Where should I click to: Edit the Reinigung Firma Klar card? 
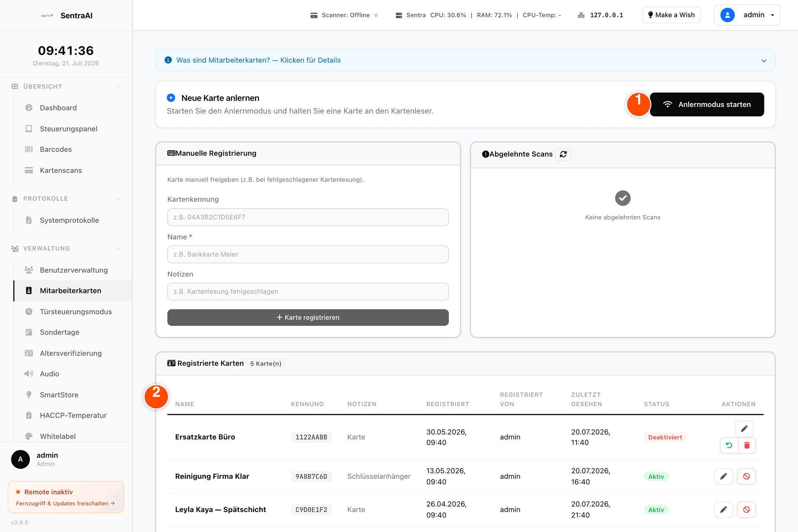tap(724, 476)
